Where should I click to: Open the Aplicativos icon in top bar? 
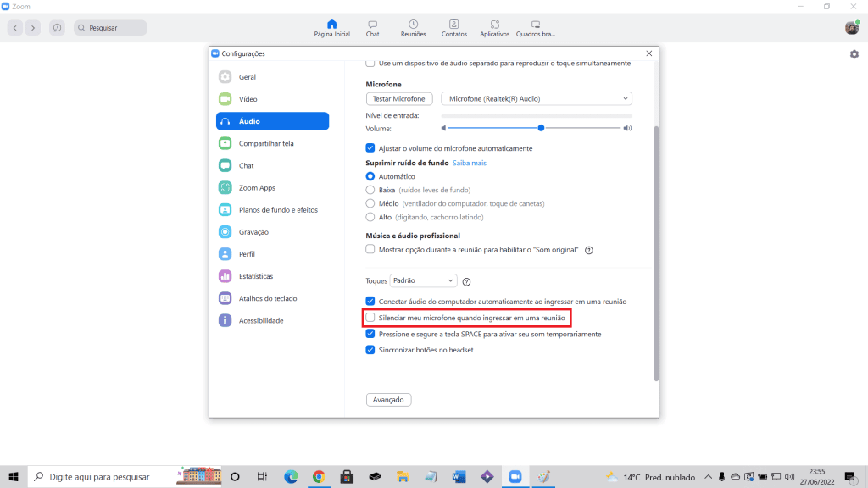coord(494,25)
